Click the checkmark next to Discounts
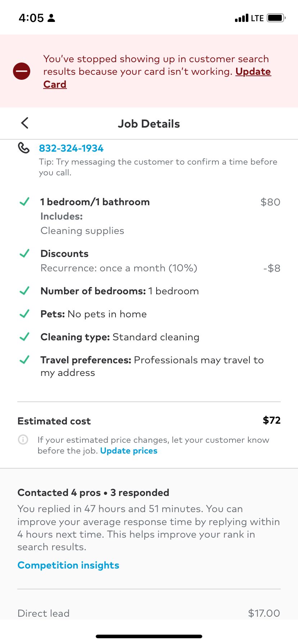Image resolution: width=298 pixels, height=644 pixels. (24, 253)
